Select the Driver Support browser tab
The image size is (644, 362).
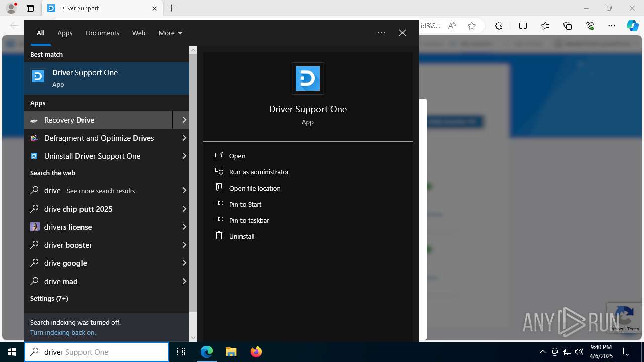102,8
